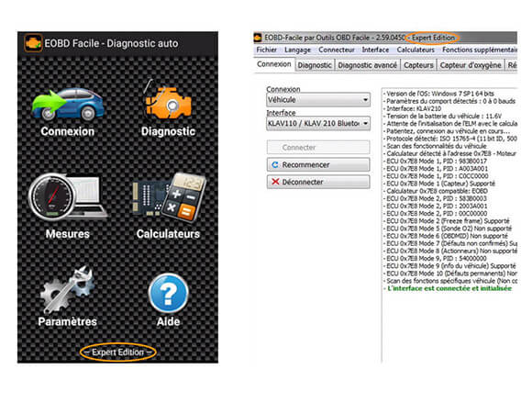The image size is (532, 402).
Task: Switch to the Connexion tab
Action: pos(274,64)
